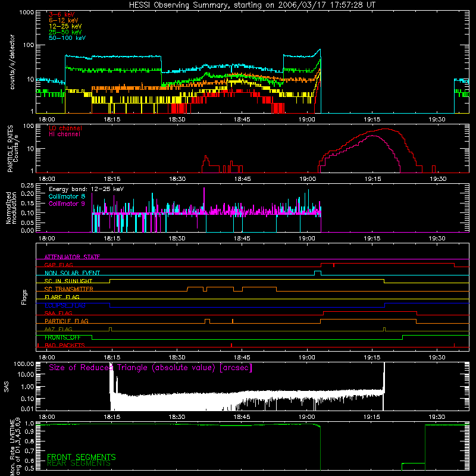
Task: Click the FLARE FLAG label
Action: click(62, 297)
